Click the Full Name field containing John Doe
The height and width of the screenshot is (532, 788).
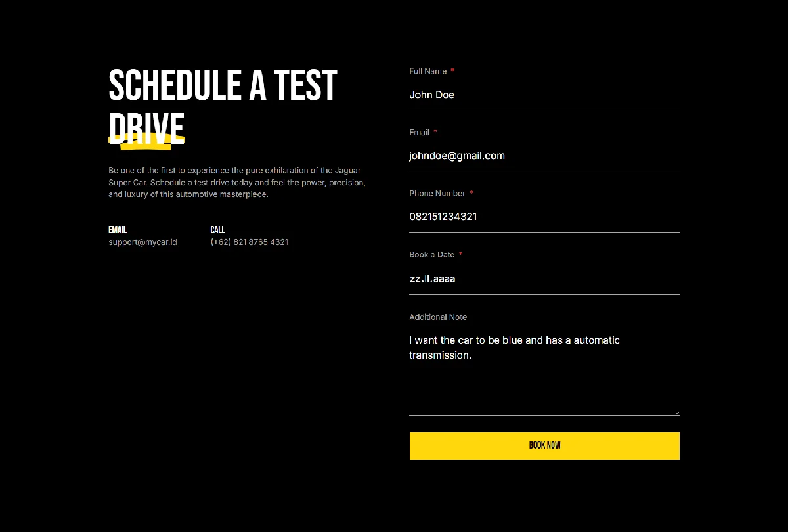(x=544, y=95)
